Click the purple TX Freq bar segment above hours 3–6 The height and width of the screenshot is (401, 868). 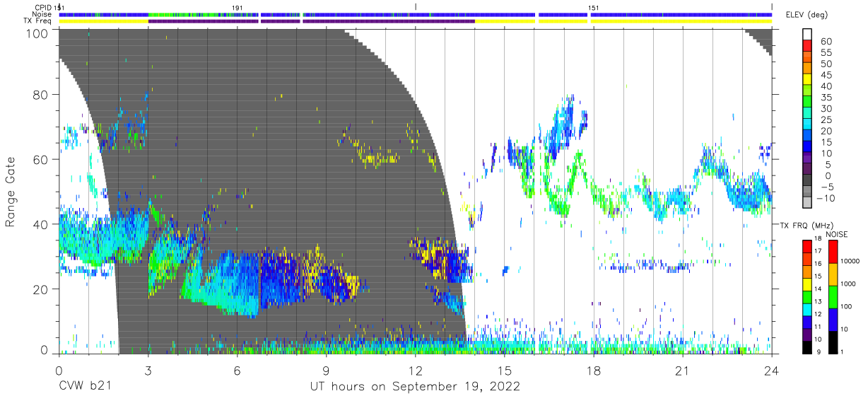click(x=204, y=21)
